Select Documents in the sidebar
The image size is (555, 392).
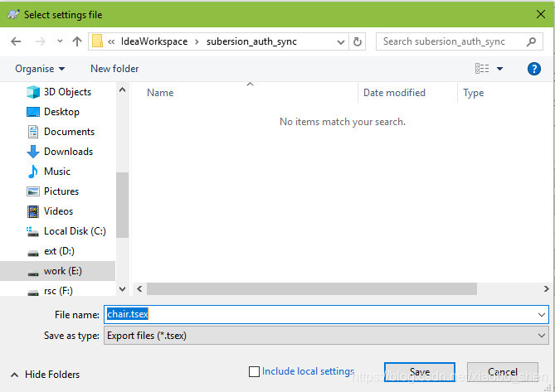coord(61,132)
